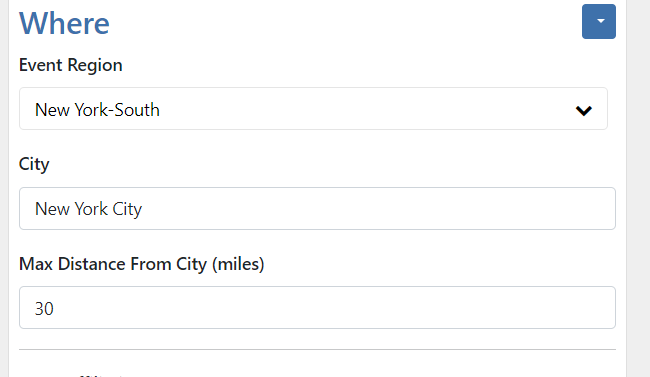Click the partially visible heading below the divider
The height and width of the screenshot is (377, 650).
99,375
